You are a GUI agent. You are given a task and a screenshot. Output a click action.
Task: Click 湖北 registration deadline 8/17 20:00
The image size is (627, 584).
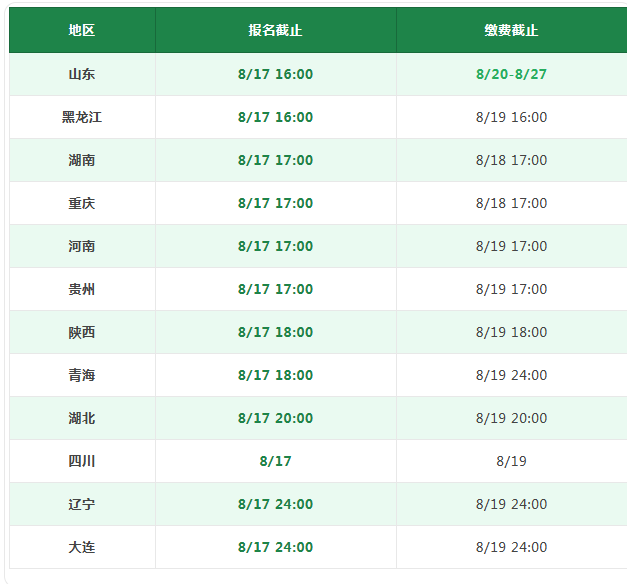[x=276, y=418]
